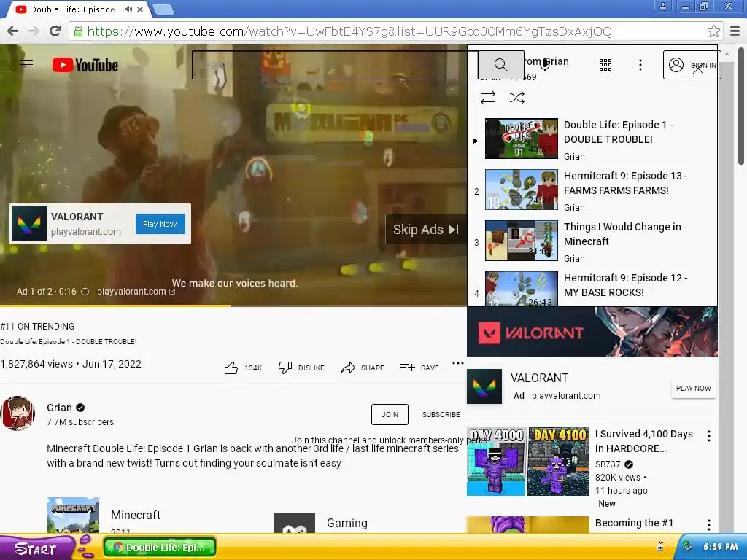This screenshot has height=560, width=747.
Task: Open playvalorant.com link in ad bar
Action: point(136,292)
